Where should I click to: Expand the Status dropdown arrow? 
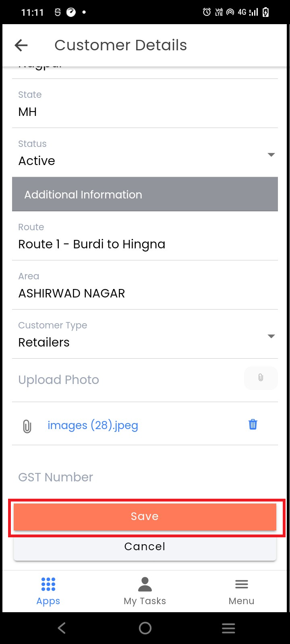[x=271, y=155]
